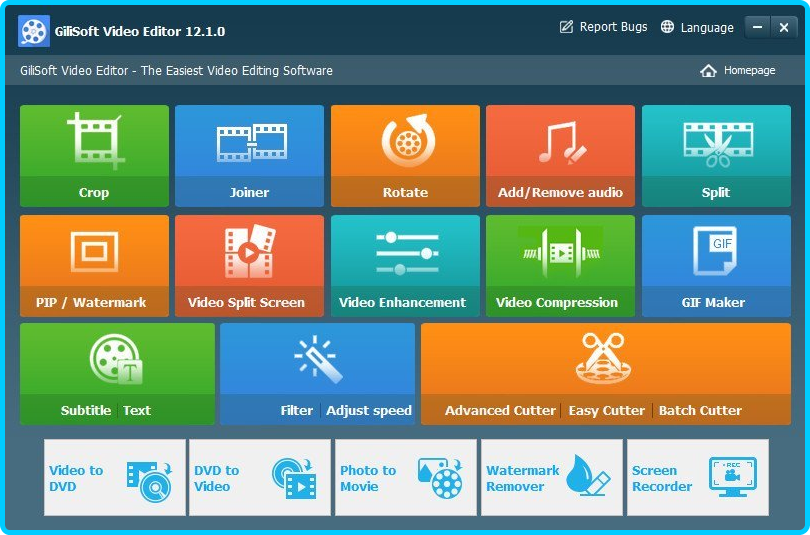This screenshot has height=535, width=810.
Task: Open the Video Compression tool
Action: point(560,265)
